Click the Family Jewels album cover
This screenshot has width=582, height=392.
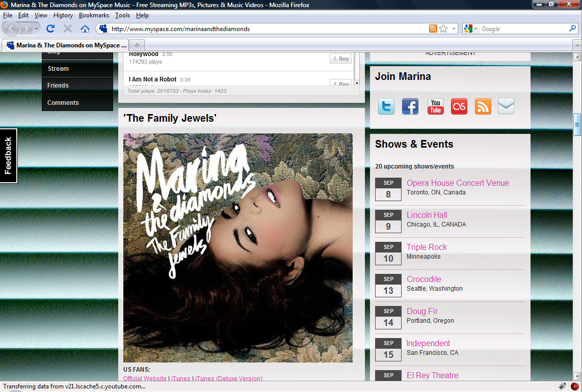(x=238, y=248)
